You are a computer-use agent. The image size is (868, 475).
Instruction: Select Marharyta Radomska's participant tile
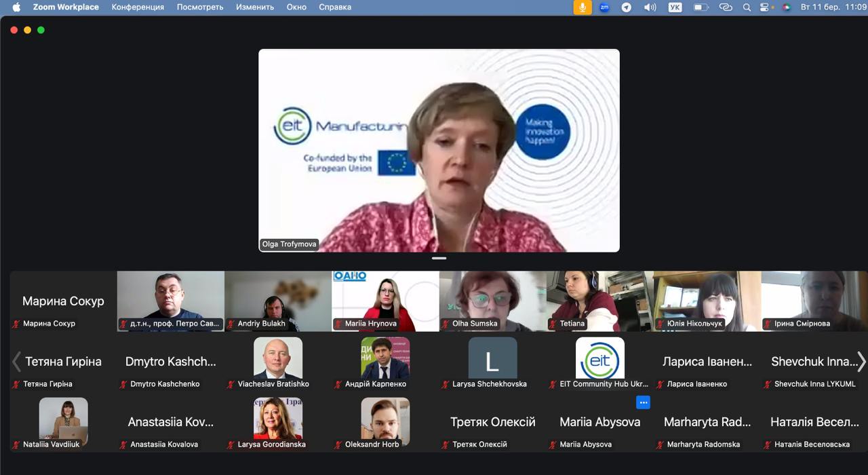point(707,422)
